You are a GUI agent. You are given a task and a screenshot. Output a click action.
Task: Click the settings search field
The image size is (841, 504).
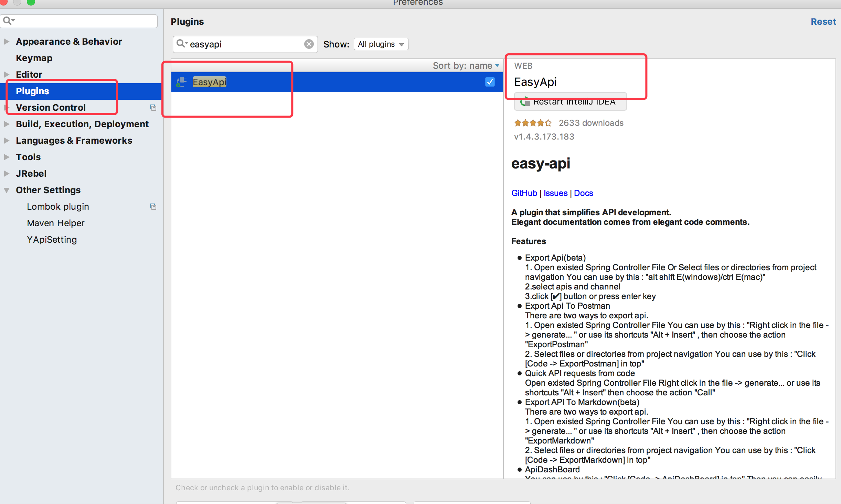(79, 21)
